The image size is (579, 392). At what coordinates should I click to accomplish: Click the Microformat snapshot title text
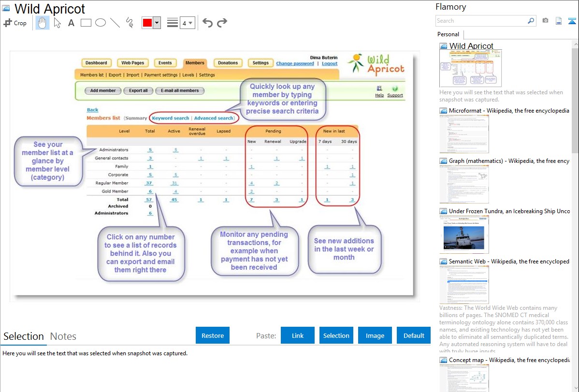coord(509,111)
